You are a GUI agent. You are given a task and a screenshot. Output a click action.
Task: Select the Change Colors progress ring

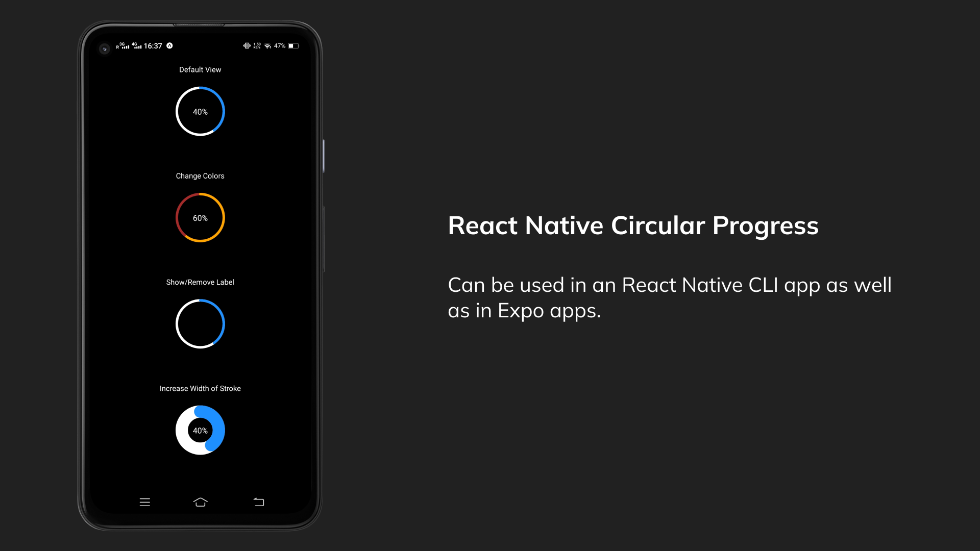tap(200, 217)
